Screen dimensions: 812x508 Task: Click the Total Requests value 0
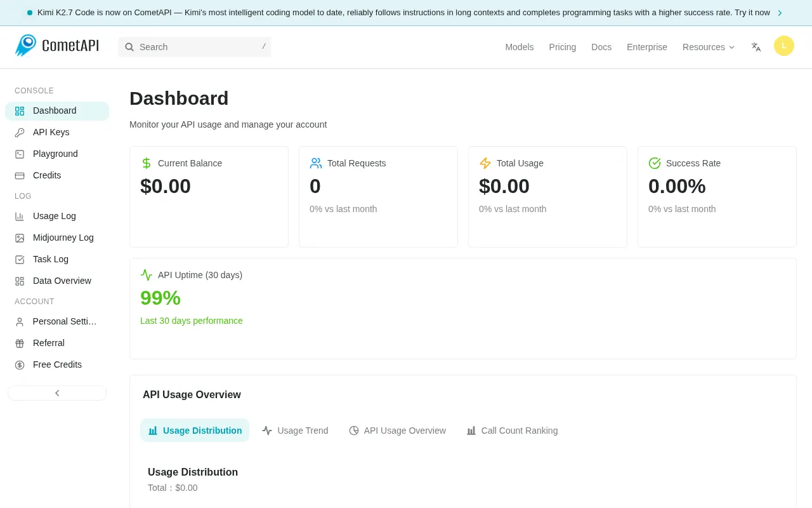(x=315, y=186)
